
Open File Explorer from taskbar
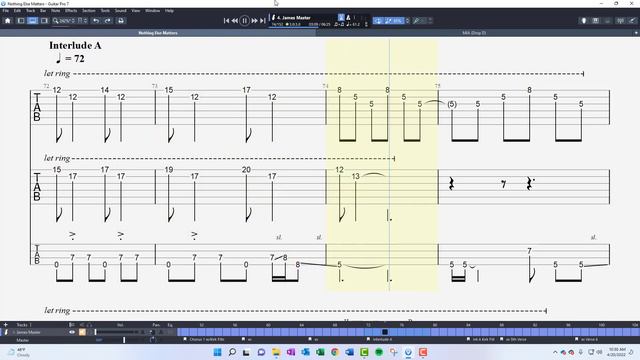276,352
